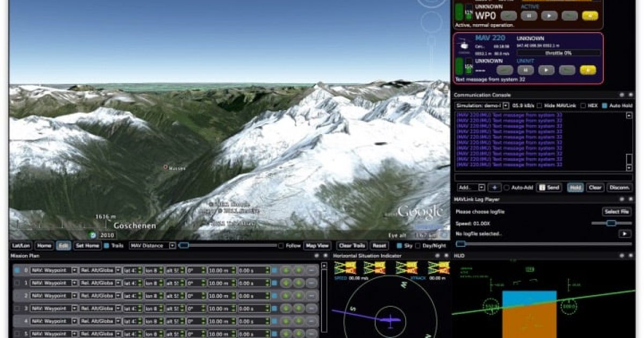Undock the Mission Plan panel
The height and width of the screenshot is (338, 644).
point(317,256)
